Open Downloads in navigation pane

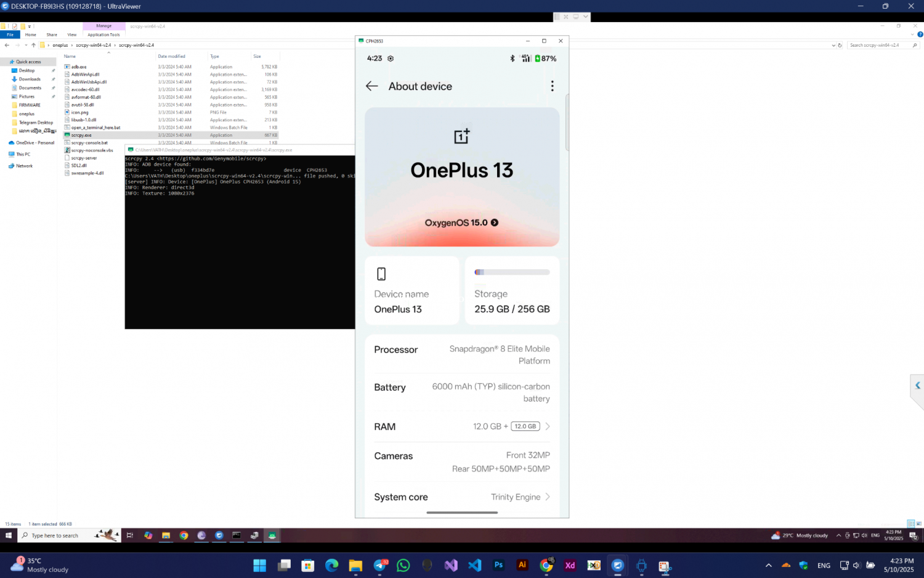coord(30,79)
